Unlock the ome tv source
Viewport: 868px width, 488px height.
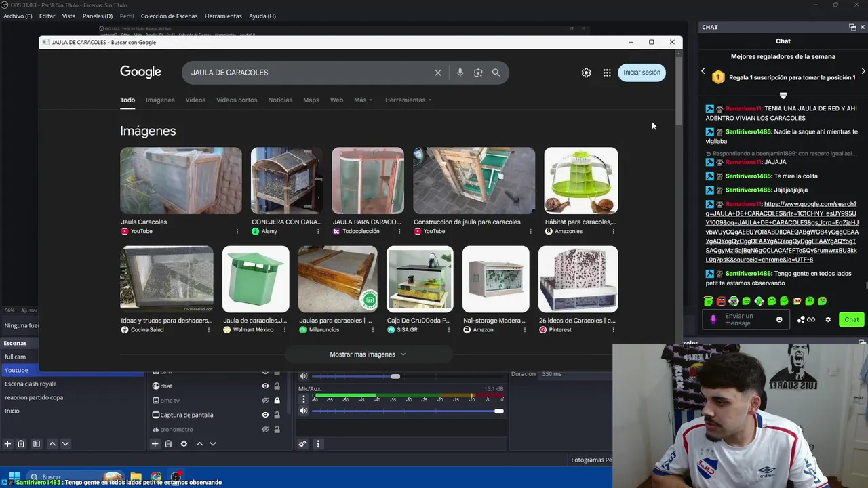click(x=277, y=401)
